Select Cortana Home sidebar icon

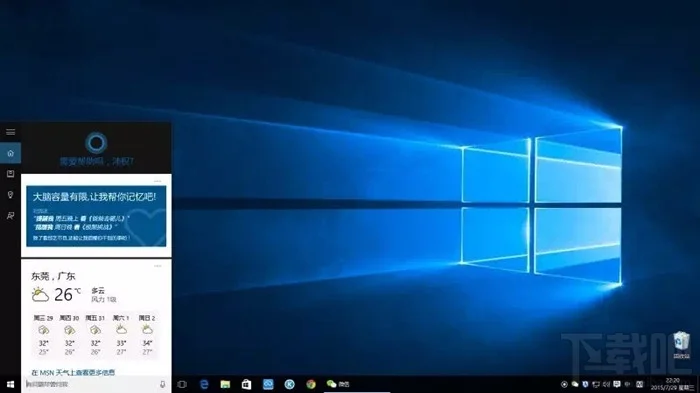tap(10, 153)
